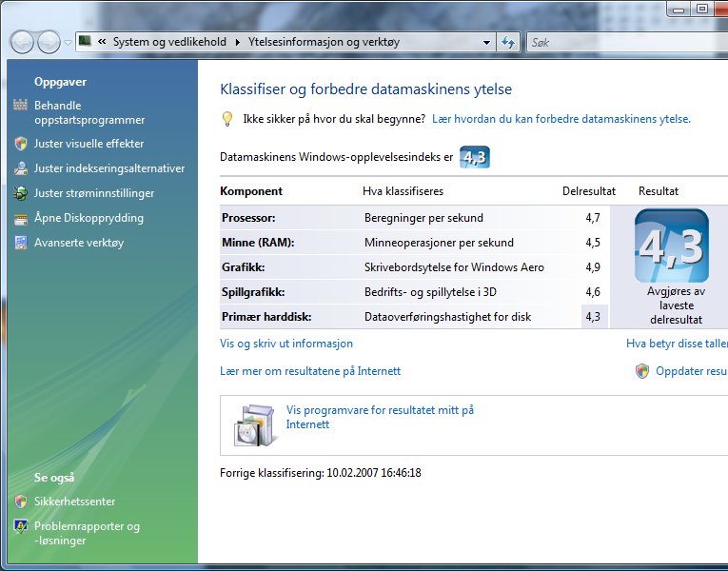Click the Back navigation arrow button

click(23, 42)
